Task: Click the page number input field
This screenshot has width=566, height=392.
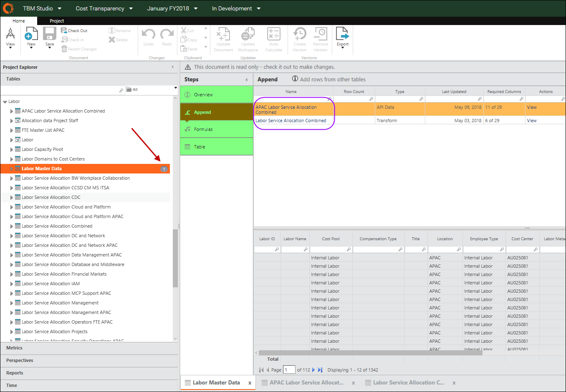Action: (289, 370)
